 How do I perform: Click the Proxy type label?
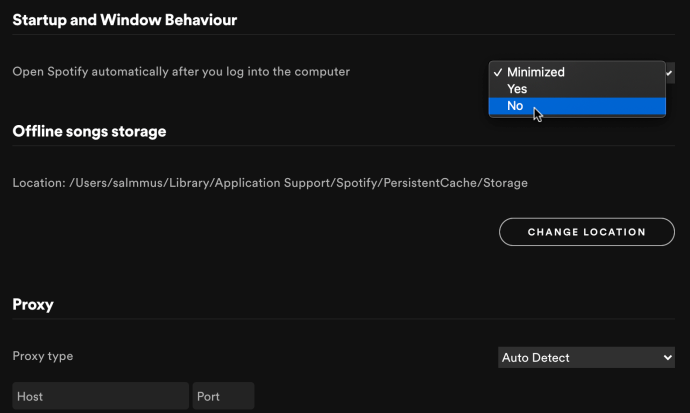(x=43, y=356)
